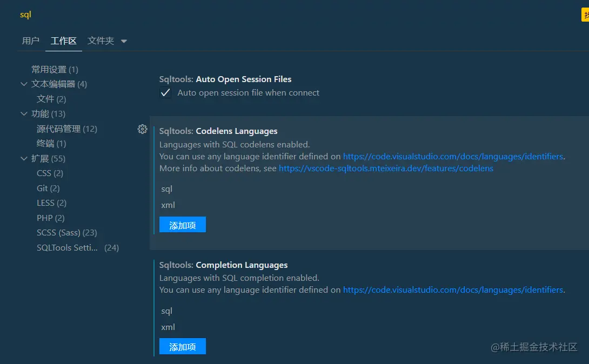
Task: Select 常用设置 (1) in the tree
Action: click(55, 70)
